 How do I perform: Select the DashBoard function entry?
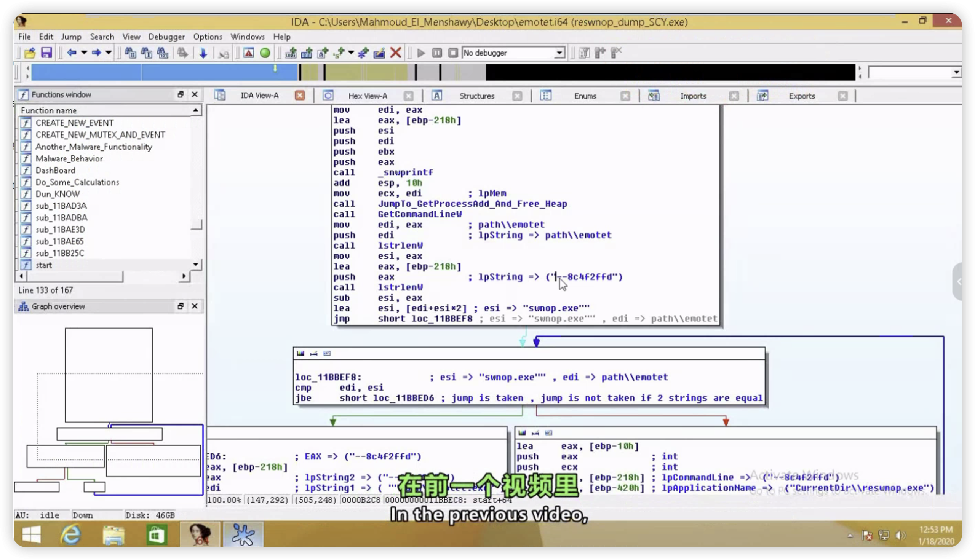[x=55, y=171]
